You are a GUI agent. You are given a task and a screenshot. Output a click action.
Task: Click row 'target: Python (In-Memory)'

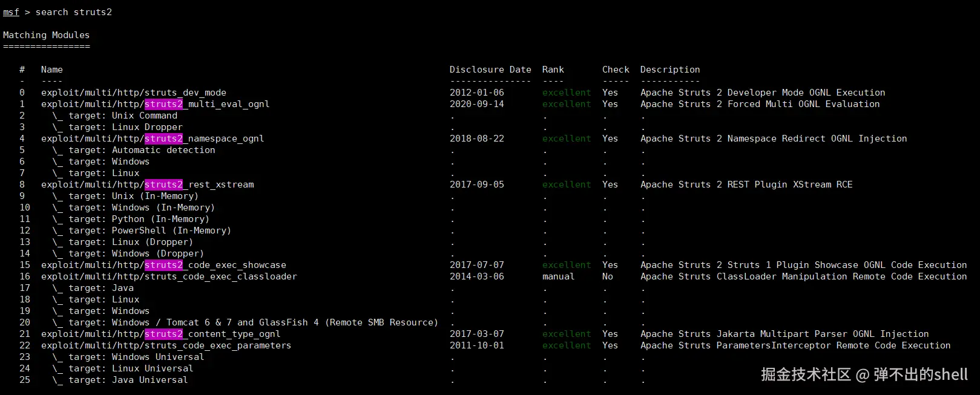tap(131, 219)
